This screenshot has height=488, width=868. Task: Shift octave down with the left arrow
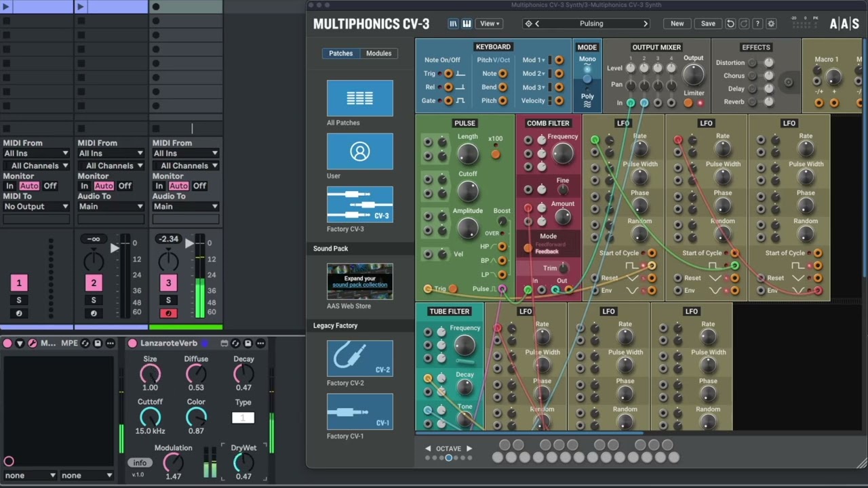[428, 449]
